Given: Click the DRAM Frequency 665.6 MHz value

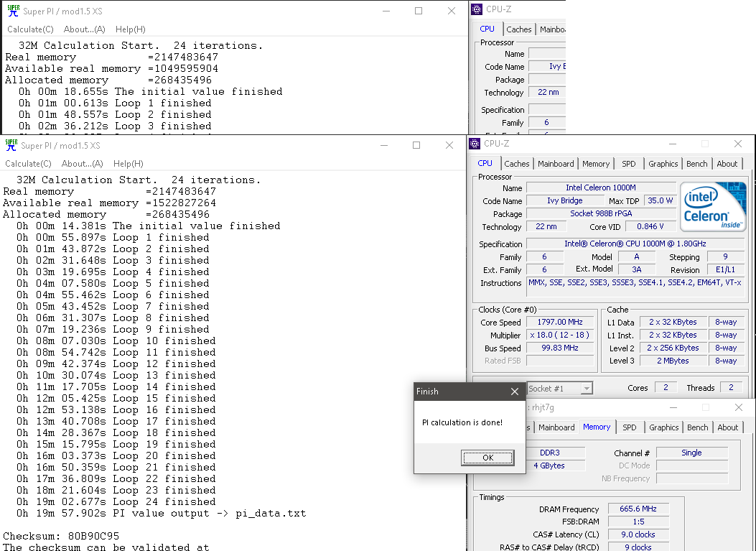Looking at the screenshot, I should coord(638,509).
